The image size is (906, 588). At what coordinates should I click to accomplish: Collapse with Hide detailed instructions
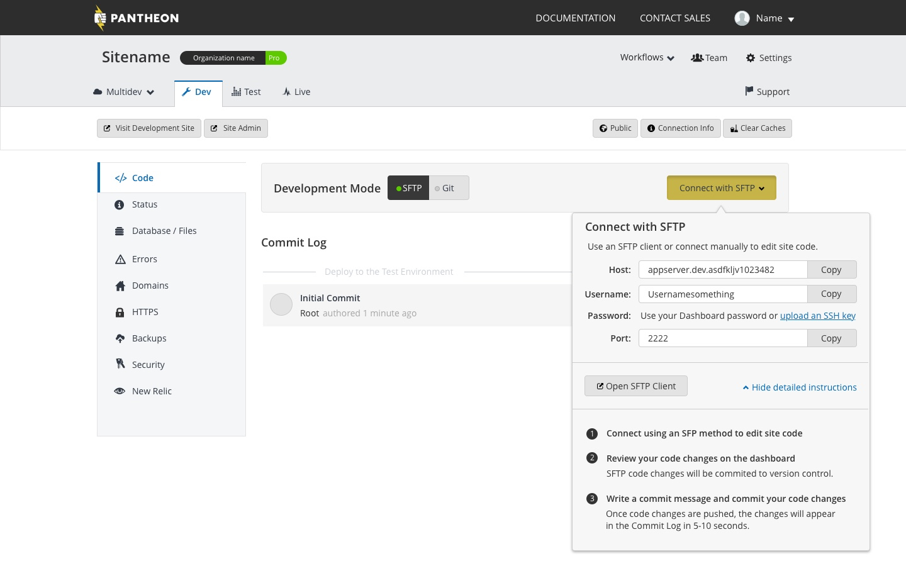800,387
